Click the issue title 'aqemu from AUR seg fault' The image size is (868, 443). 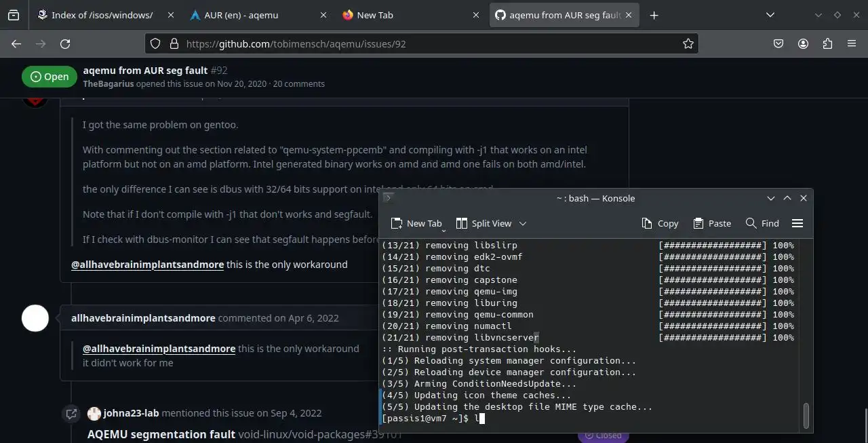tap(145, 70)
